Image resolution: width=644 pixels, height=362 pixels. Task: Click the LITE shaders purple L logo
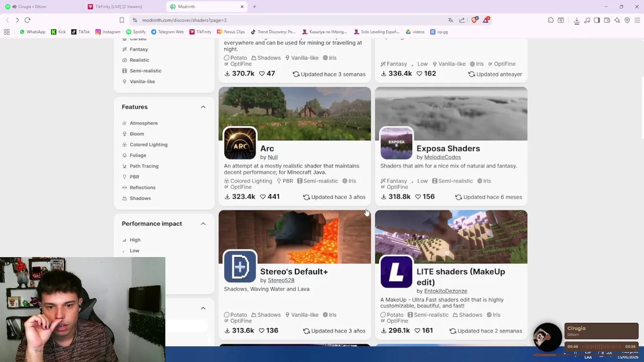click(x=396, y=272)
